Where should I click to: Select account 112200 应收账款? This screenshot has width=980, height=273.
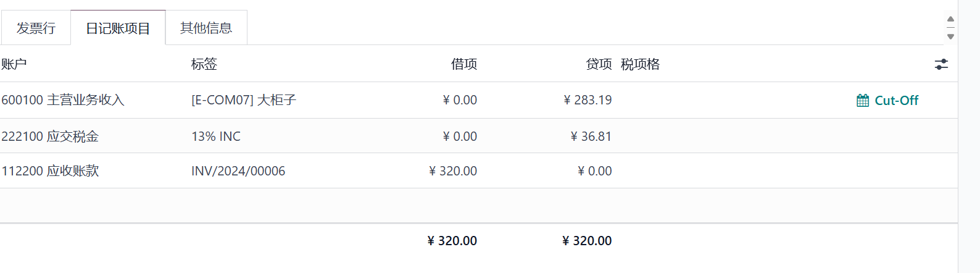click(x=50, y=171)
